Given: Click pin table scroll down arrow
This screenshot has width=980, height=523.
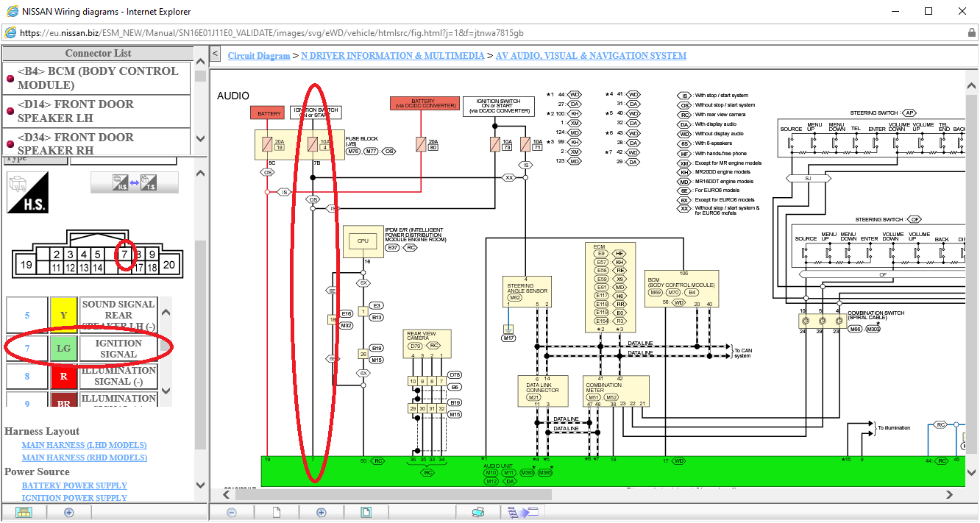Looking at the screenshot, I should pyautogui.click(x=166, y=391).
